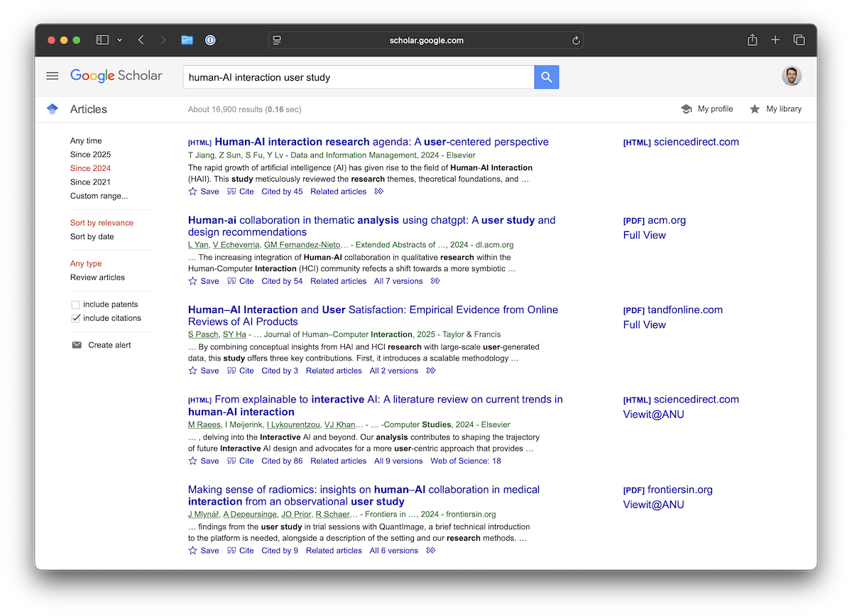852x616 pixels.
Task: Enable the include patents checkbox
Action: point(75,304)
